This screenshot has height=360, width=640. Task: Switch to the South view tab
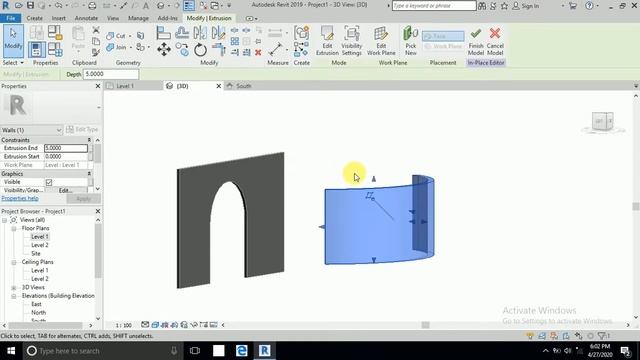coord(244,86)
